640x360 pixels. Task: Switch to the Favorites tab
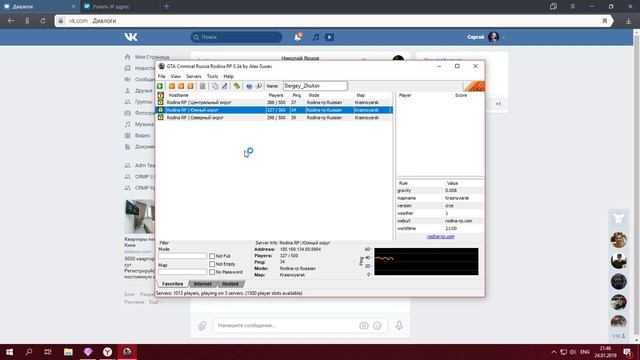(172, 284)
